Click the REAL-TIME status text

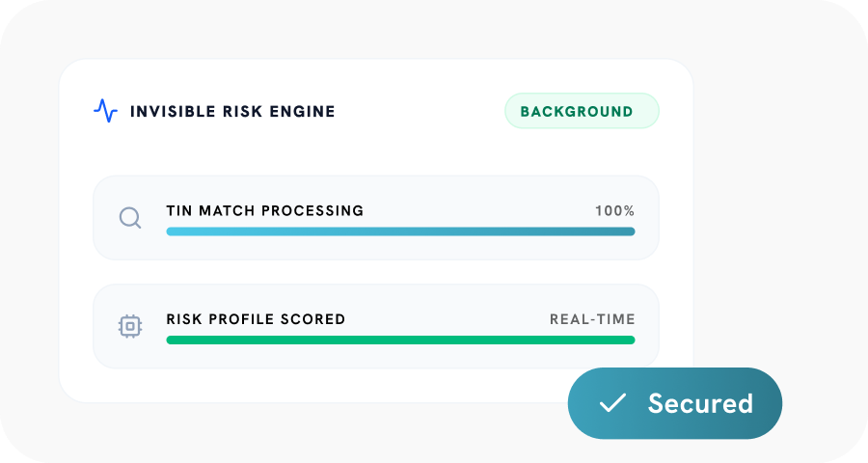[x=592, y=319]
